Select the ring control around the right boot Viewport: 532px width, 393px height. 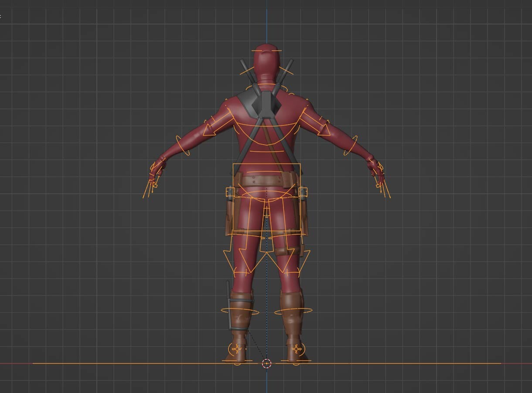pyautogui.click(x=293, y=311)
